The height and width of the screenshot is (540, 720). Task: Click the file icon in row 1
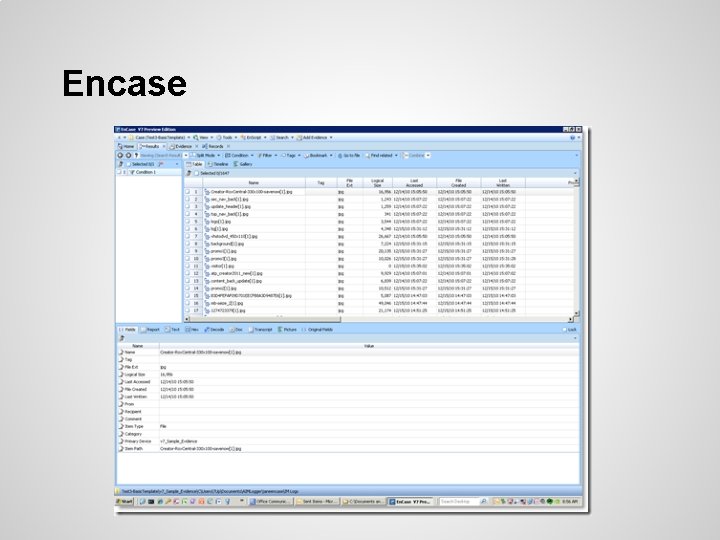(x=207, y=191)
